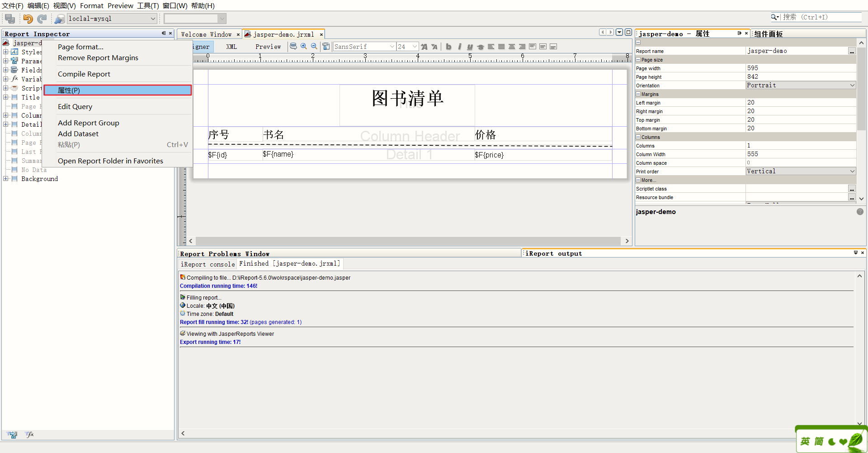Click the increase font size icon
868x453 pixels.
click(x=424, y=46)
